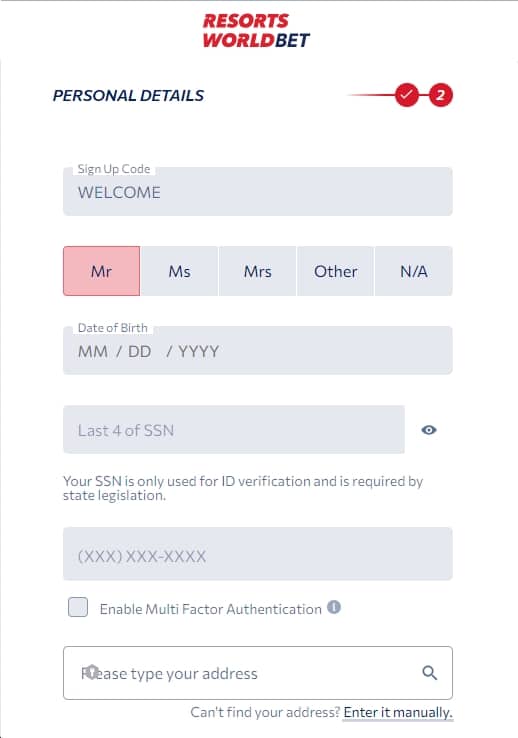Enable Multi Factor Authentication checkbox
The height and width of the screenshot is (738, 518).
coord(78,607)
